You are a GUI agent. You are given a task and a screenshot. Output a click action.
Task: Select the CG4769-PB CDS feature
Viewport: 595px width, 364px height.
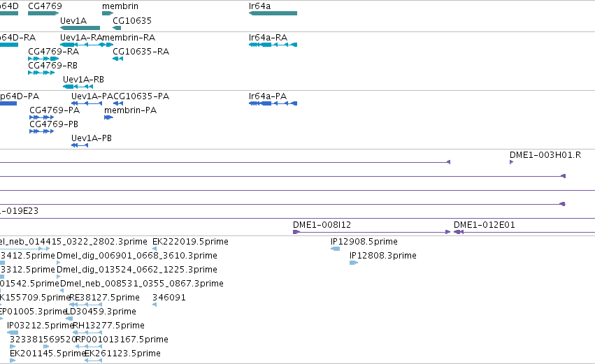(x=41, y=131)
